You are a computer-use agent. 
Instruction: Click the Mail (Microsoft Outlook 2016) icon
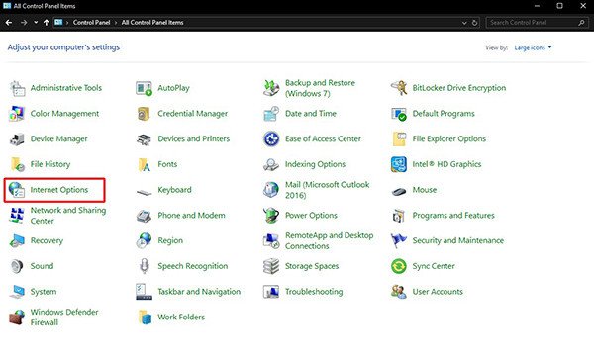(271, 190)
